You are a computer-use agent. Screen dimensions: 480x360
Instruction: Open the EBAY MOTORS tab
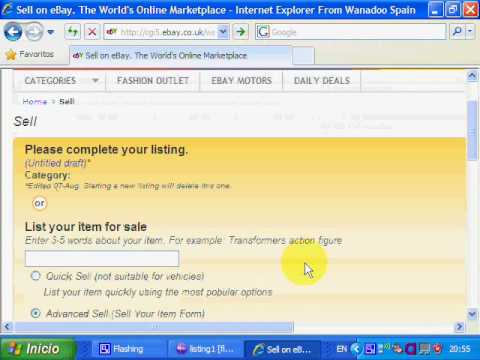(x=241, y=81)
